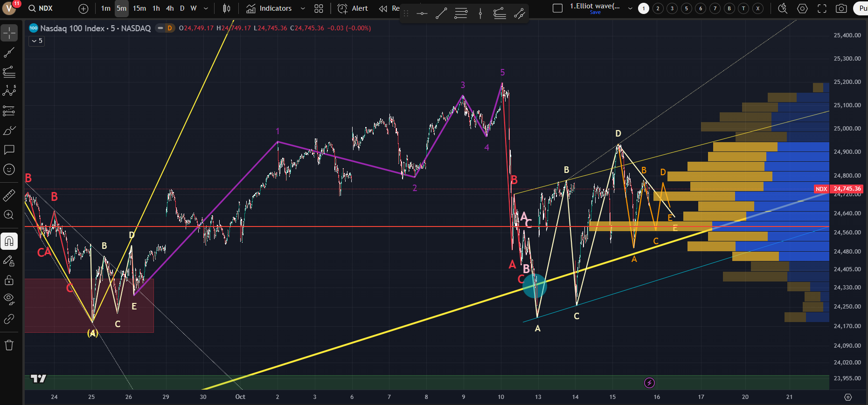Toggle magnet mode on the sidebar

click(9, 241)
